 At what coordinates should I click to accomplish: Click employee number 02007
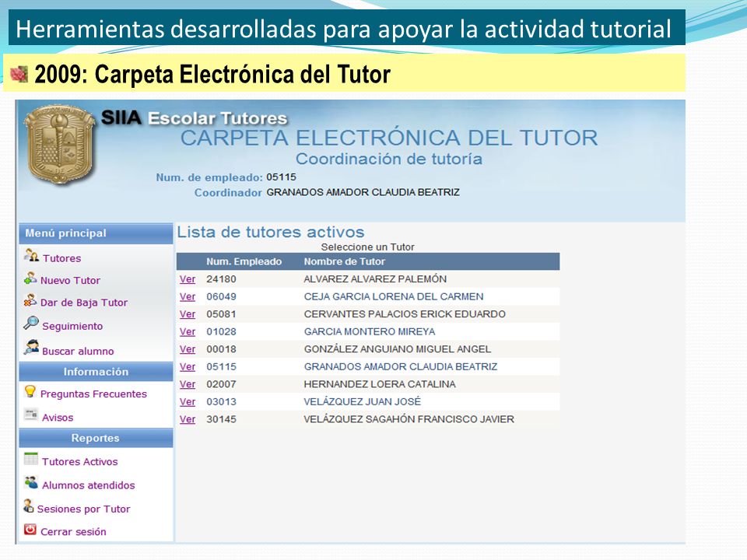pos(221,384)
